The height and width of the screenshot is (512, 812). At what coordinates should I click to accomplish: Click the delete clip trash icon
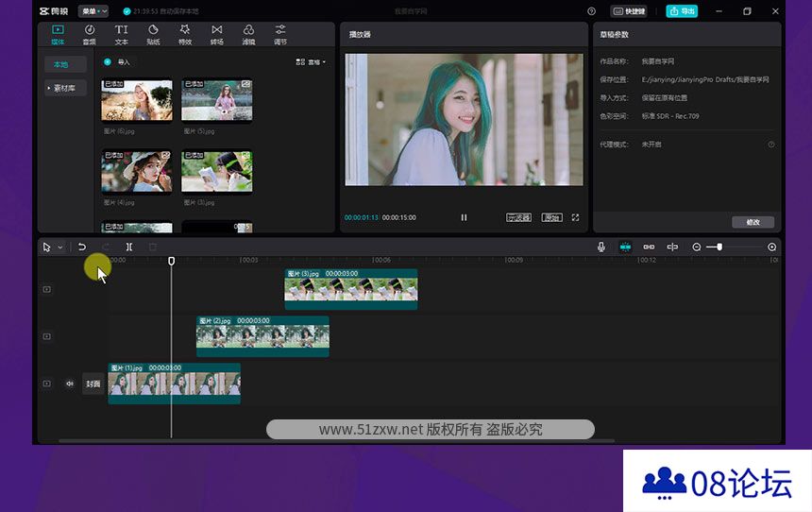click(x=153, y=247)
